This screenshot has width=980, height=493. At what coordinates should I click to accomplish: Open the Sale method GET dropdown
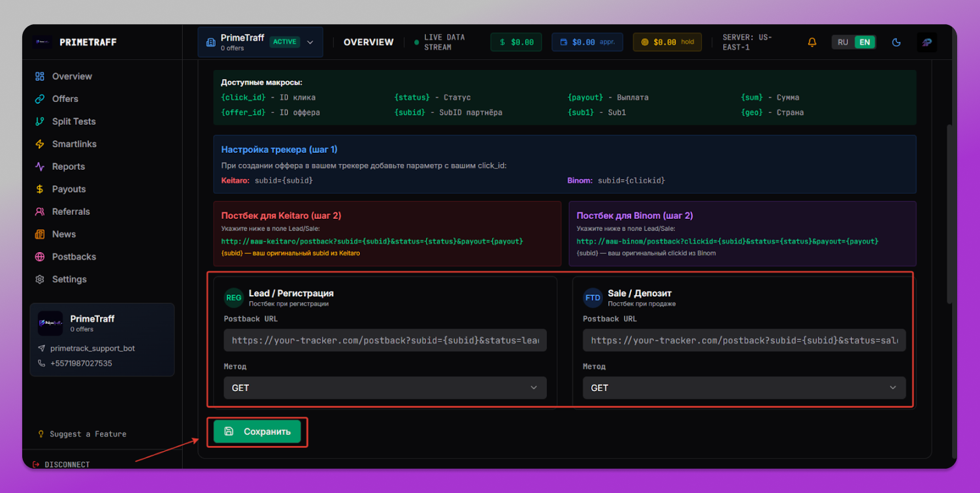pos(744,388)
